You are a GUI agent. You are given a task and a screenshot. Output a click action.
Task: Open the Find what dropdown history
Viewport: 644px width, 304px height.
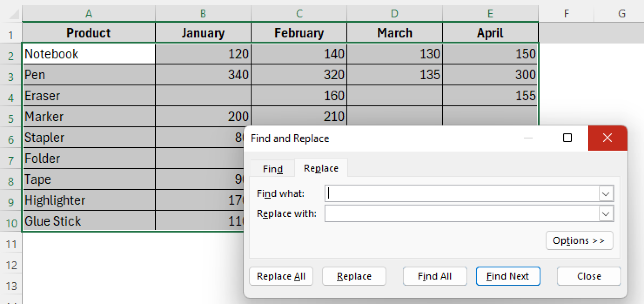point(605,194)
